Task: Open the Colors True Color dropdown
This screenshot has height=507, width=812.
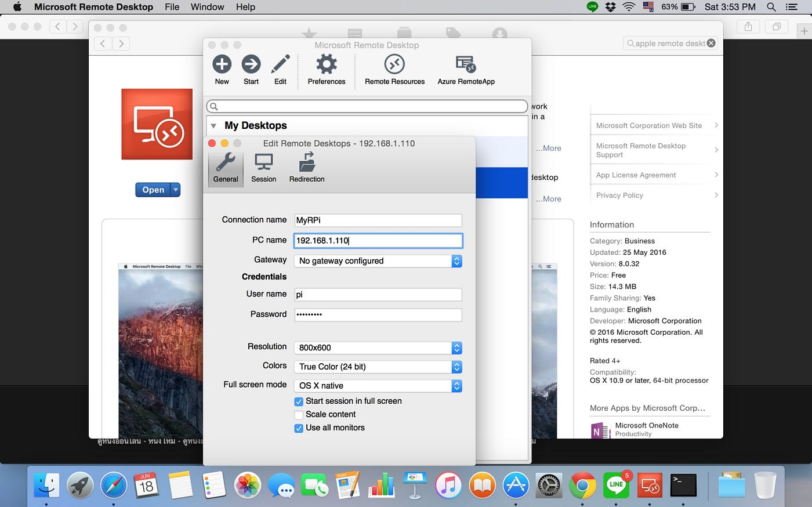Action: tap(378, 367)
